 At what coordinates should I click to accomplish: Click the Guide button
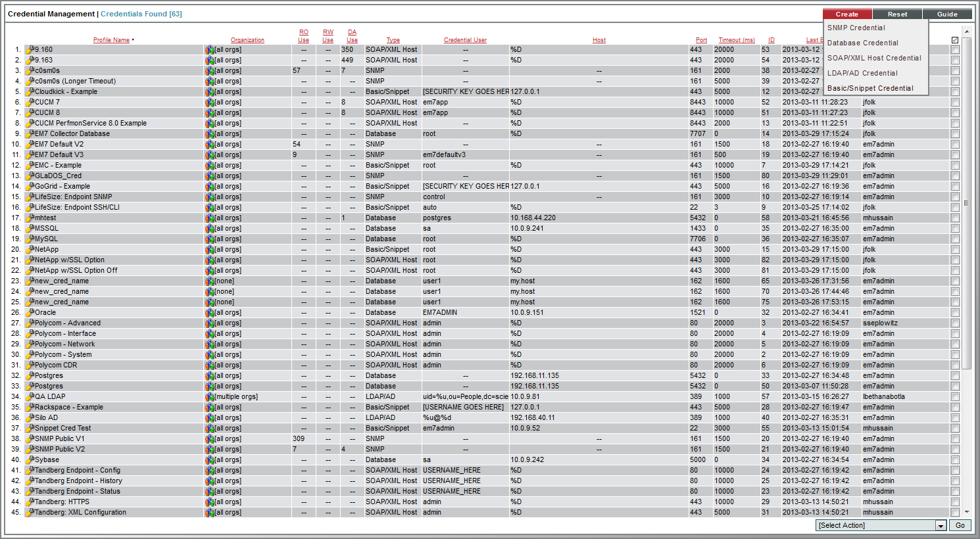click(x=947, y=13)
